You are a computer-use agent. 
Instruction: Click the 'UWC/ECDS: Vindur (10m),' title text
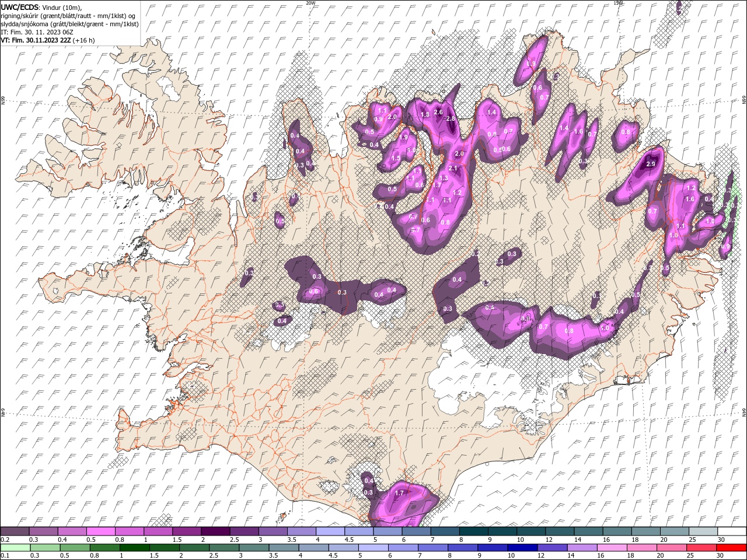coord(41,7)
